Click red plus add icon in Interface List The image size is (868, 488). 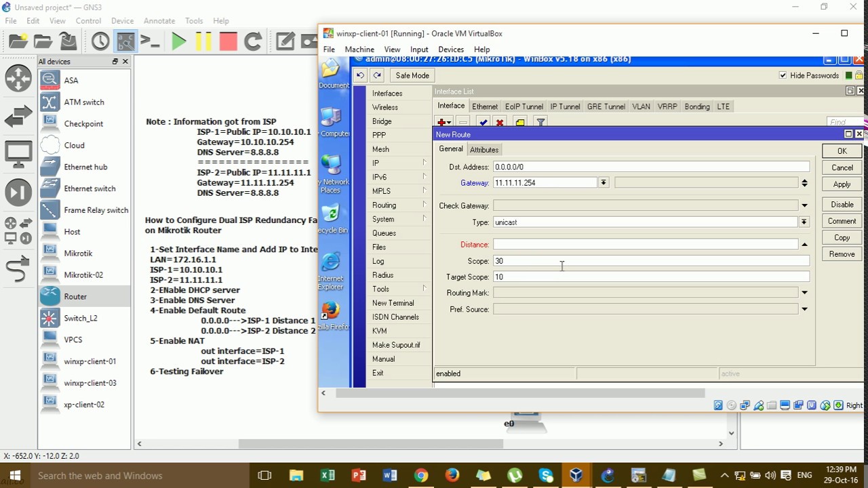coord(444,123)
